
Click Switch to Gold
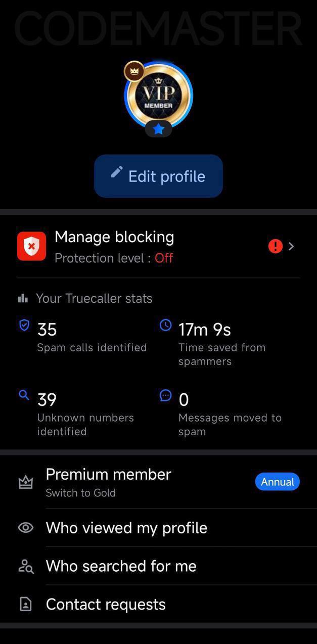pos(81,493)
